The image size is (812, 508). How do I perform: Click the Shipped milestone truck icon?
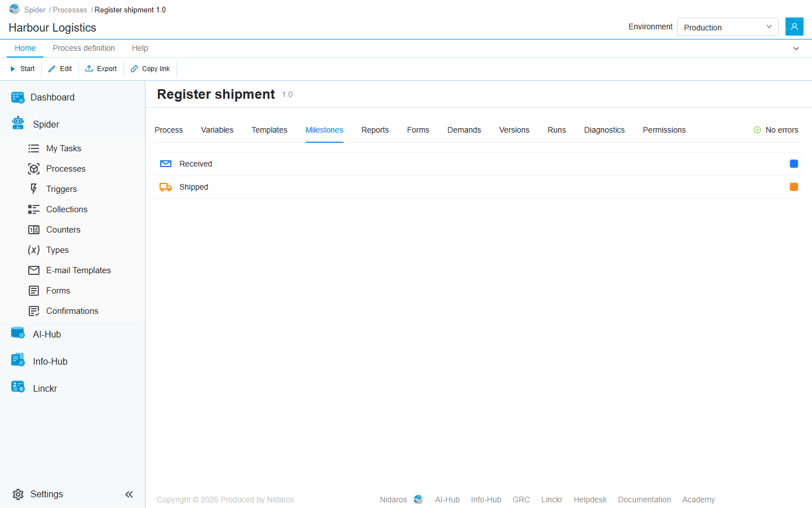click(166, 187)
